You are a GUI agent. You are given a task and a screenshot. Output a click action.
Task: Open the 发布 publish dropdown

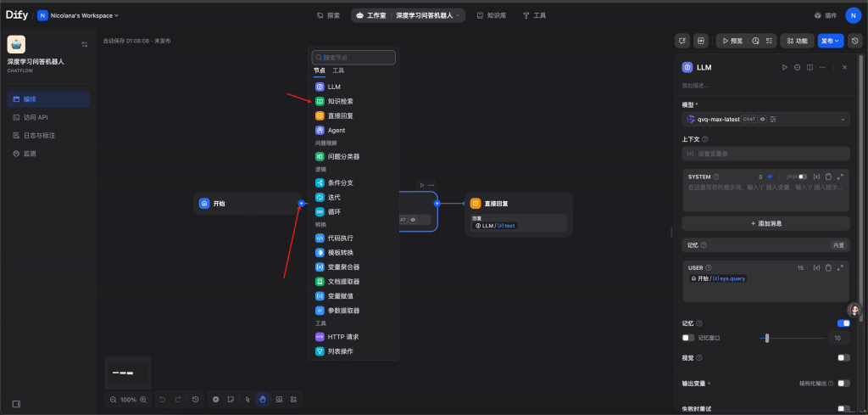click(x=831, y=40)
